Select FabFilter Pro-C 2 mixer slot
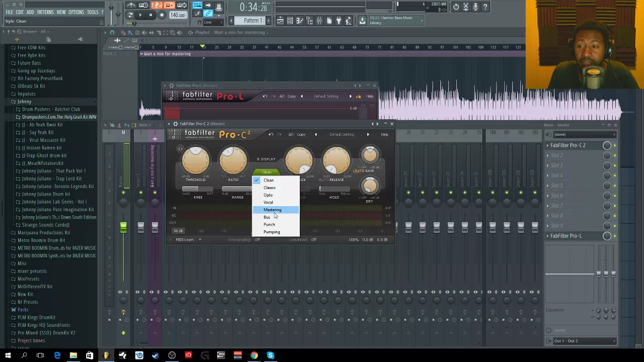The image size is (644, 362). (x=568, y=145)
